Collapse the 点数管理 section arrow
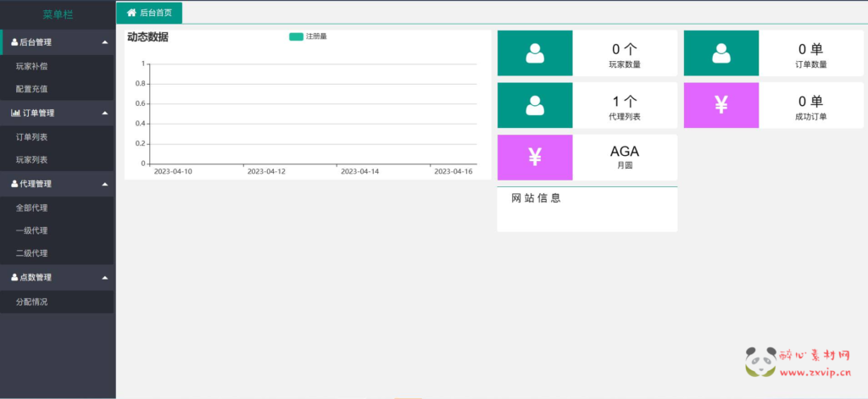This screenshot has height=399, width=868. [104, 277]
